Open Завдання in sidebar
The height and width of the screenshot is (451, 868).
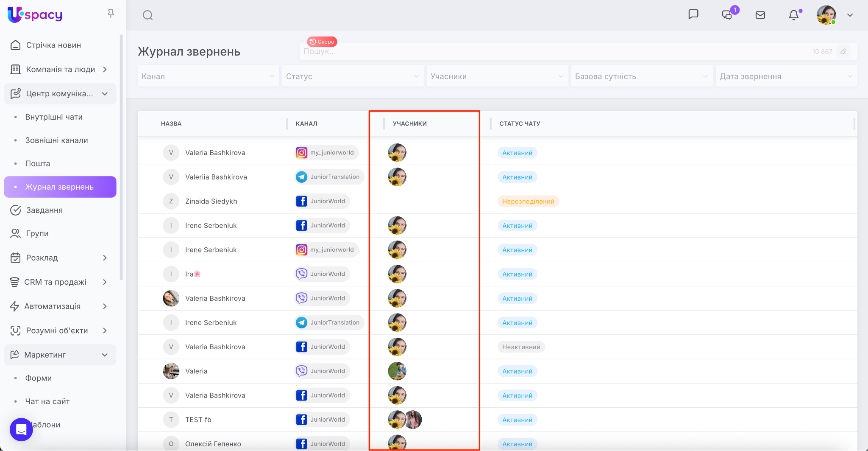pos(44,210)
